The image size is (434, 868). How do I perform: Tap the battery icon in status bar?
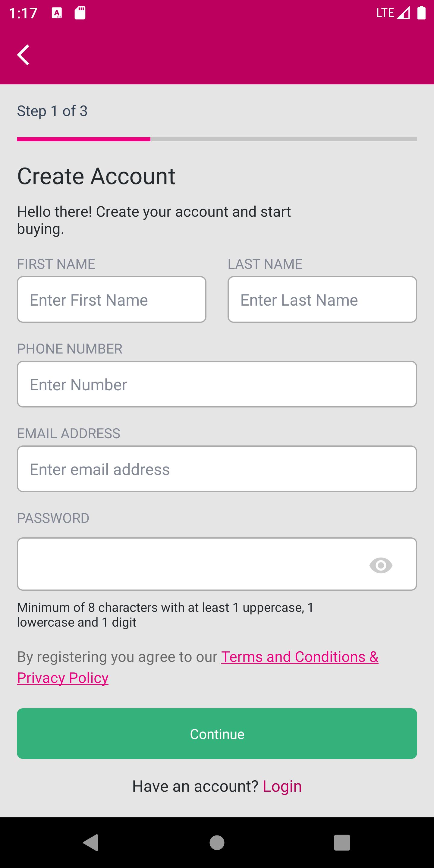[x=422, y=13]
